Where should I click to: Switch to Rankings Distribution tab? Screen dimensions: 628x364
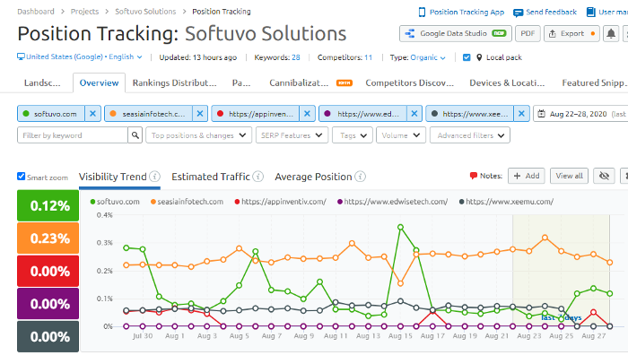175,83
